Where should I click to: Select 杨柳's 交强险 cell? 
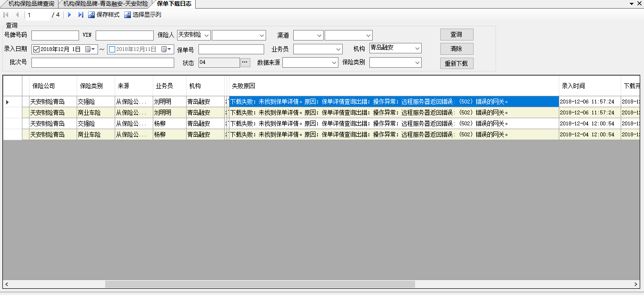(x=96, y=124)
